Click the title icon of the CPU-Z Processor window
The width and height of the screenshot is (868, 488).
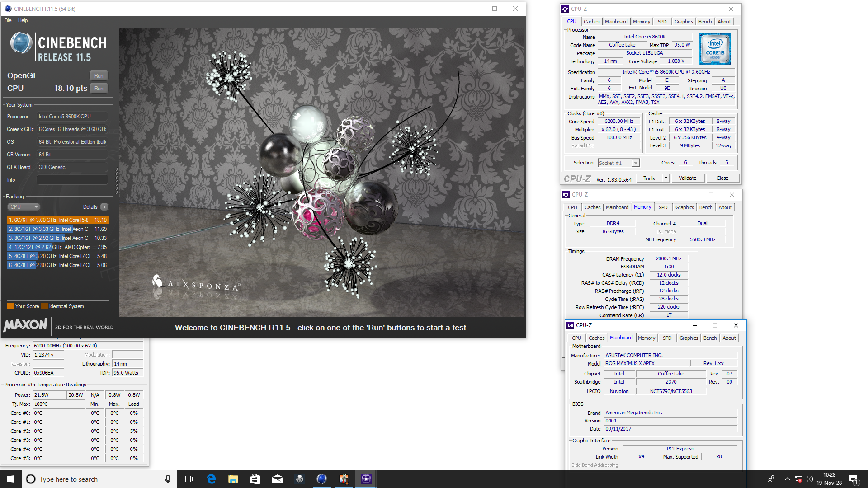565,9
